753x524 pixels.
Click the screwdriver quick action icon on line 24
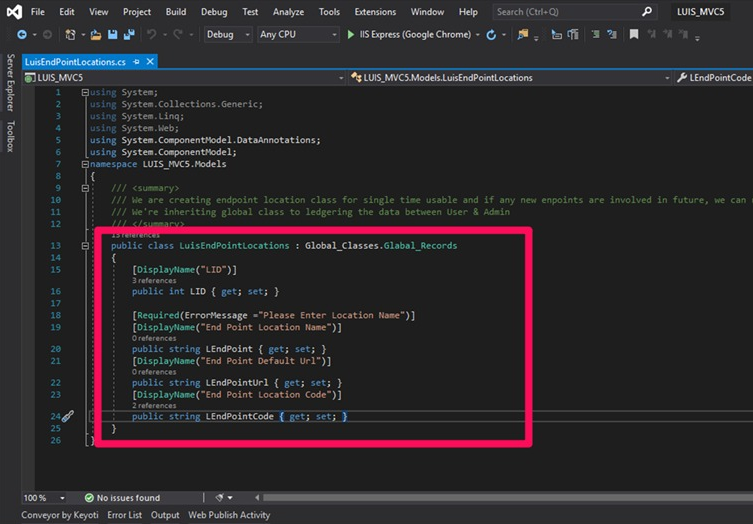point(67,416)
